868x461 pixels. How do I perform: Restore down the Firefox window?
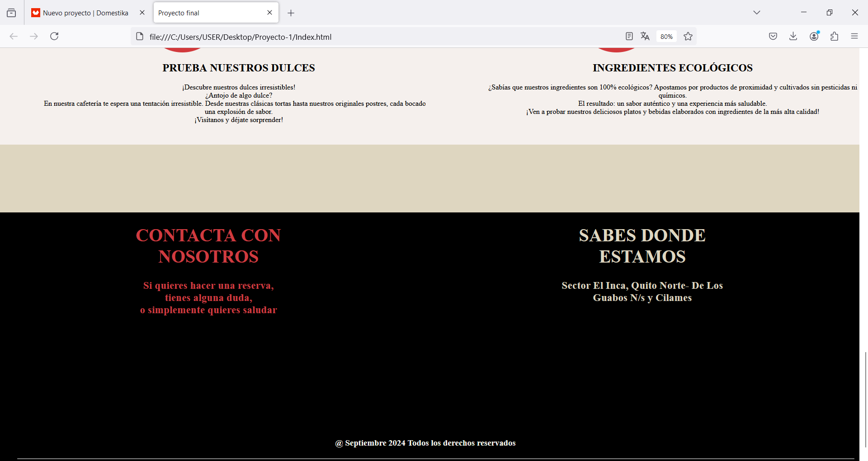pos(830,12)
